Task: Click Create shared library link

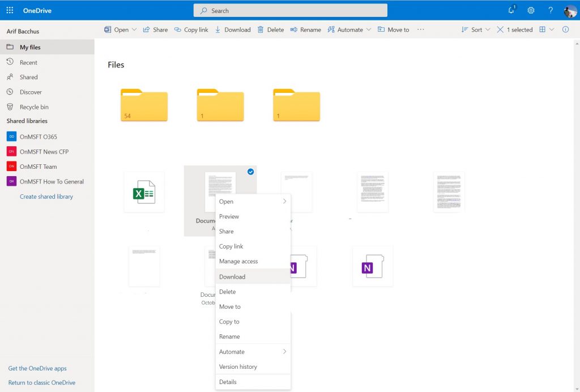Action: [46, 197]
